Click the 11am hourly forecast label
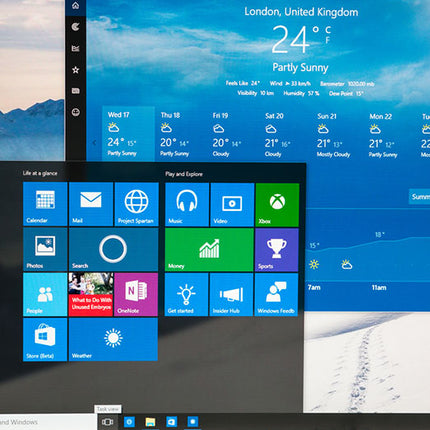This screenshot has width=430, height=430. point(379,287)
